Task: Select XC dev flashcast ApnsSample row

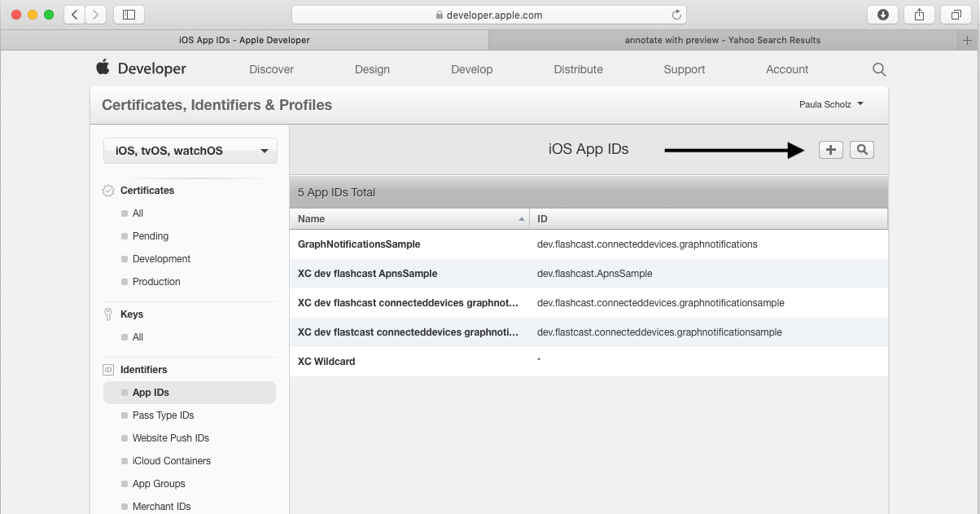Action: (x=588, y=274)
